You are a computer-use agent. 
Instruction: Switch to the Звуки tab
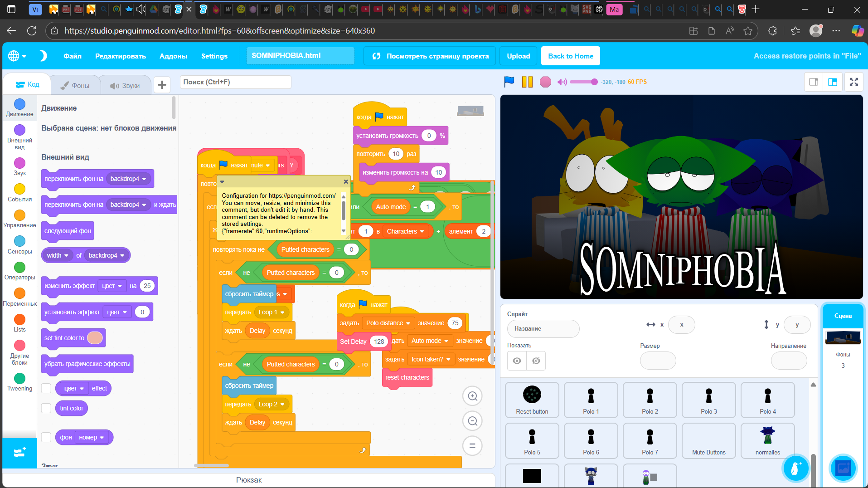click(x=125, y=85)
